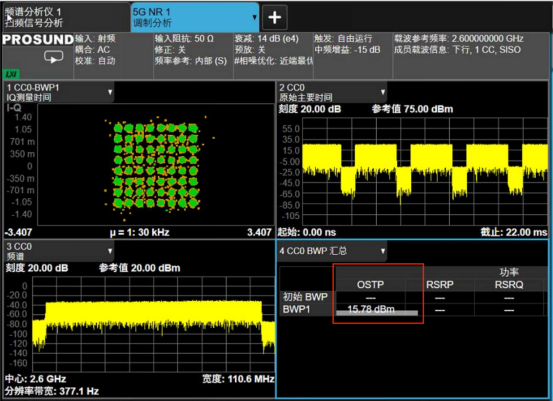Click the 参考值 75.00 dBm reference level
The height and width of the screenshot is (401, 553).
412,109
